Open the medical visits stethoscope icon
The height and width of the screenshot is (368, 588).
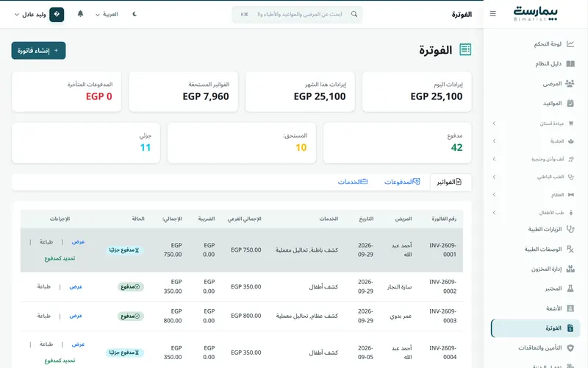pos(570,229)
